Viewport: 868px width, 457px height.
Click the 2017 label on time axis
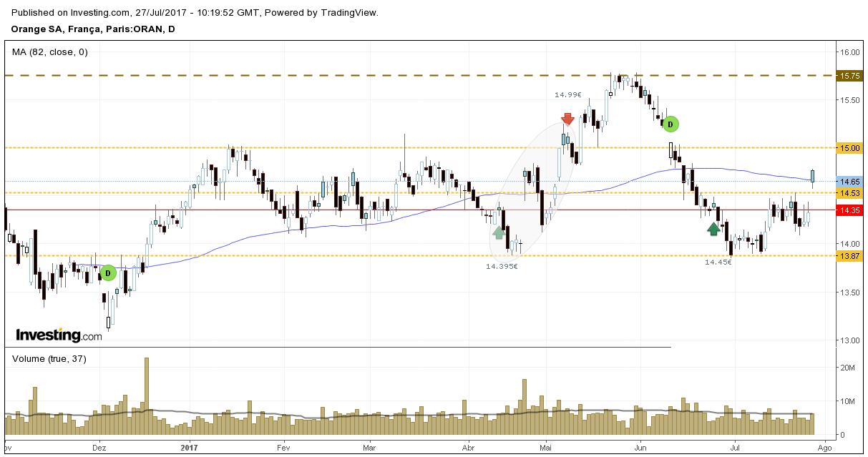pos(189,448)
